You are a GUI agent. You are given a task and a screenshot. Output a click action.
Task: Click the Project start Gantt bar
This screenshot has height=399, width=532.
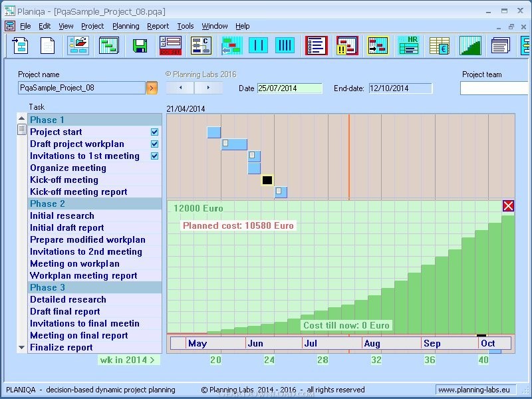[213, 132]
